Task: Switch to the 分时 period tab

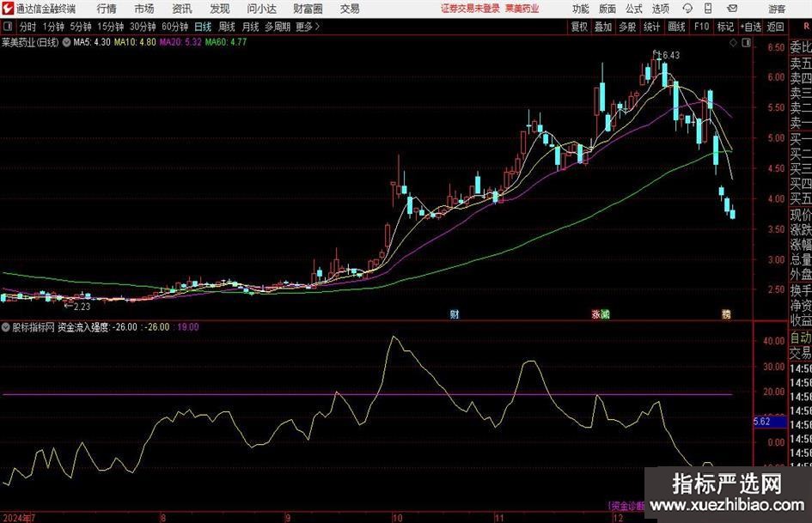Action: [28, 27]
